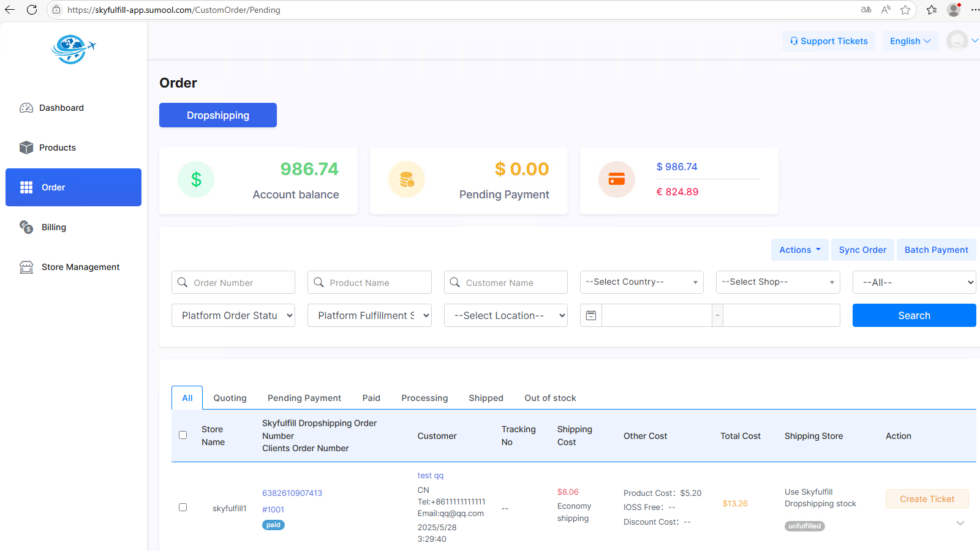The height and width of the screenshot is (551, 980).
Task: Click the browser refresh icon
Action: click(32, 10)
